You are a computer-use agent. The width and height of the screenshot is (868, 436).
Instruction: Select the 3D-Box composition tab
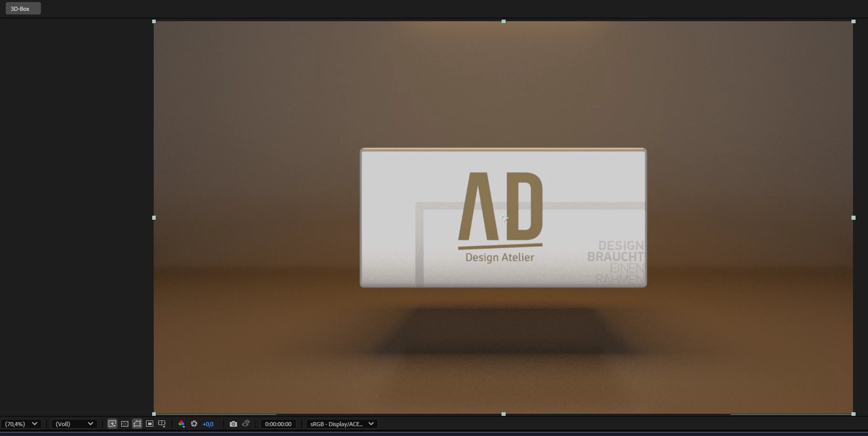point(22,9)
